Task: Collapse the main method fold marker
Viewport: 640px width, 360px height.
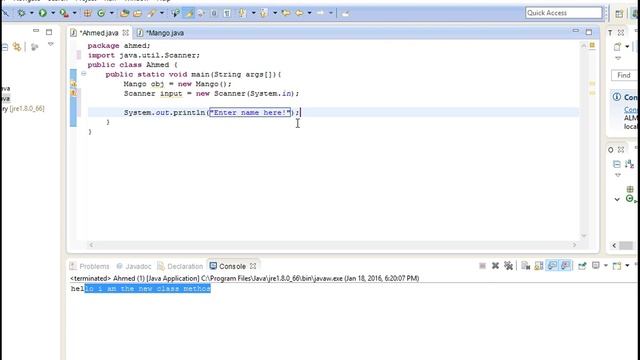Action: coord(83,74)
